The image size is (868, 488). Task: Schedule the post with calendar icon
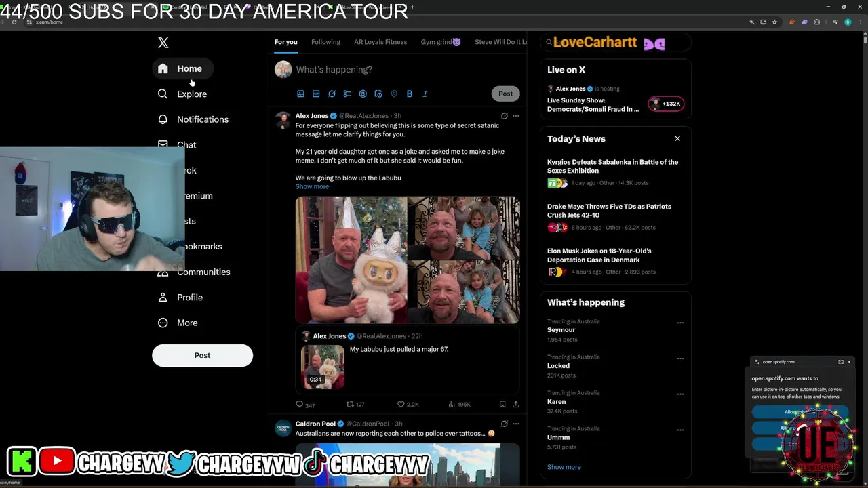tap(378, 94)
